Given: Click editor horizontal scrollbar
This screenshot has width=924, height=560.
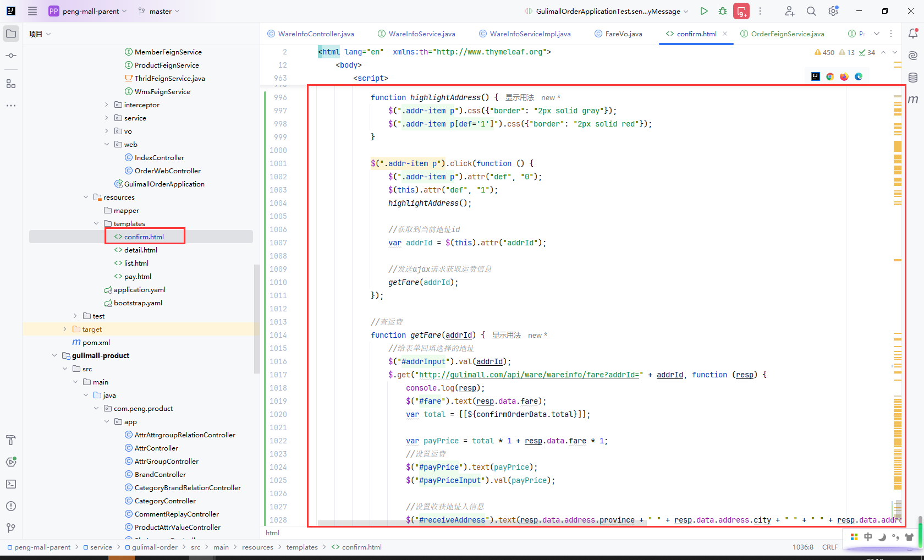Looking at the screenshot, I should tap(482, 523).
